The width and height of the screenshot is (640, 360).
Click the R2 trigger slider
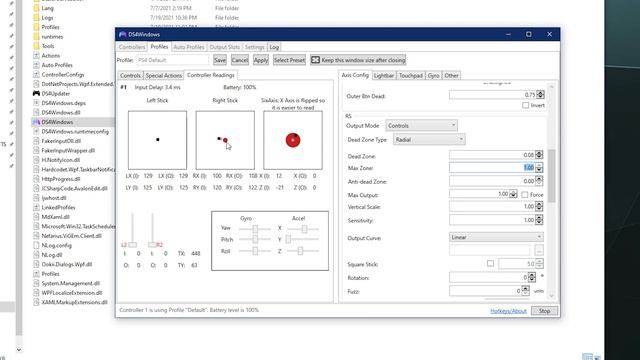[x=152, y=230]
